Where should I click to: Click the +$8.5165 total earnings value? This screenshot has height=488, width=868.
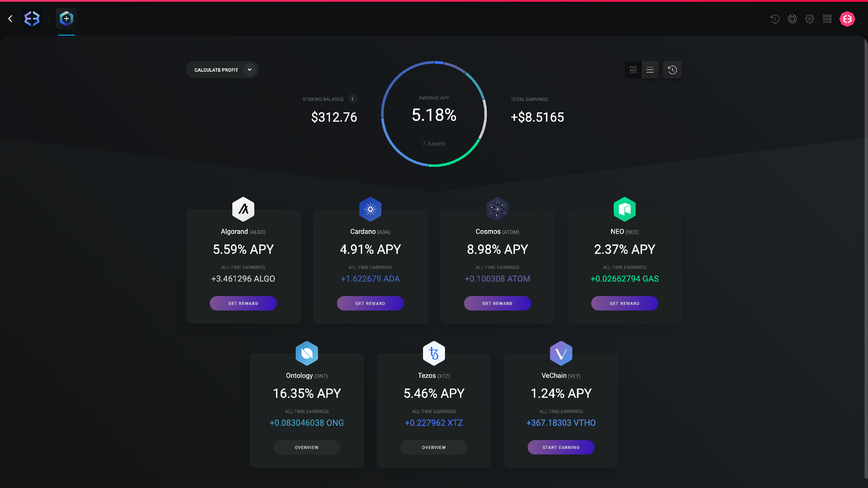(x=538, y=117)
